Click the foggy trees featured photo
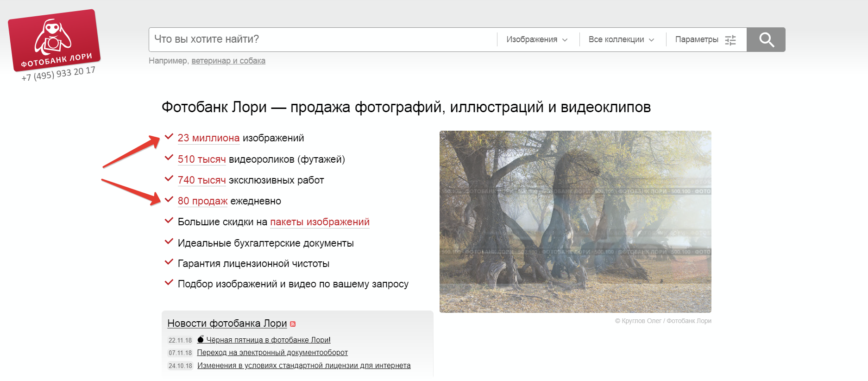Screen dimensions: 868x381 coord(575,222)
